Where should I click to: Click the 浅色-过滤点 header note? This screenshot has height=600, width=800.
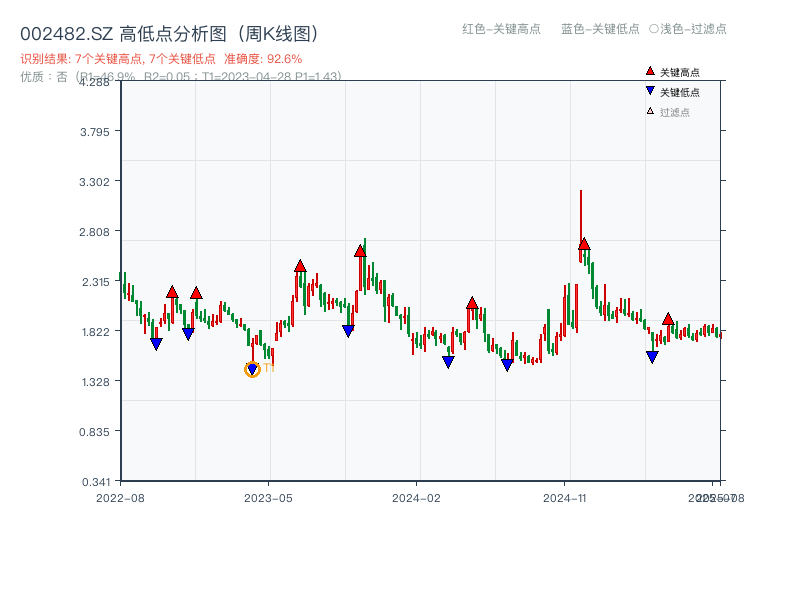[688, 29]
